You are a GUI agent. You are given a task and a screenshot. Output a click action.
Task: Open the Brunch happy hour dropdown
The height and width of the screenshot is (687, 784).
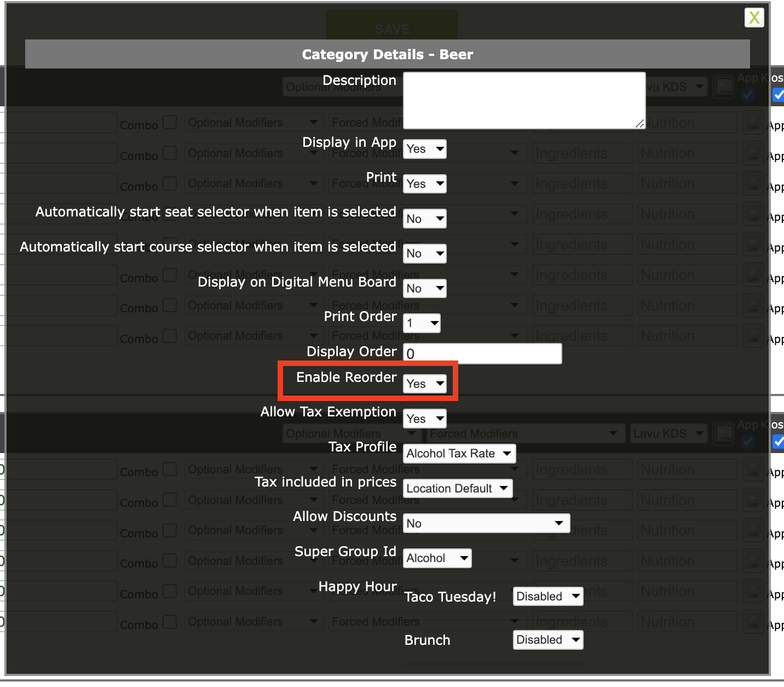(548, 640)
